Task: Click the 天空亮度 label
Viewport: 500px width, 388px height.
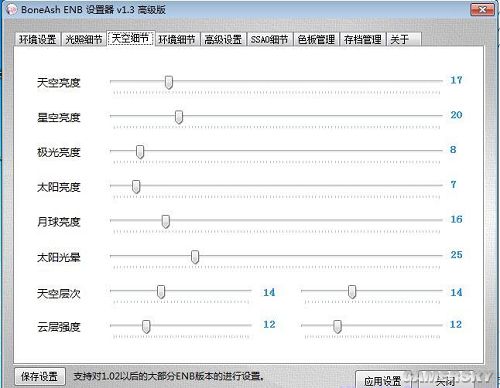Action: click(x=59, y=82)
